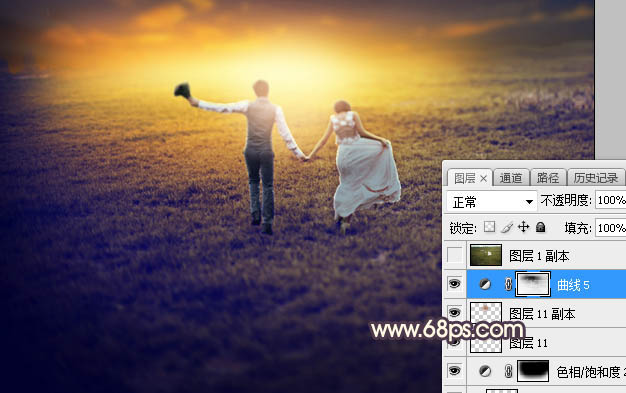Hide the 曲线 5 layer

point(455,284)
